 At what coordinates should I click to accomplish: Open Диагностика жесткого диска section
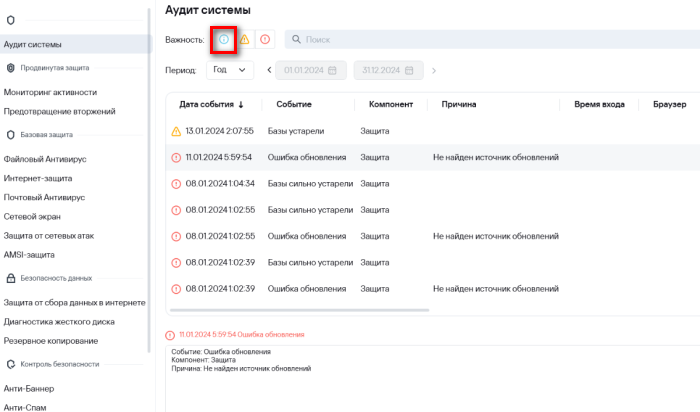[x=59, y=322]
